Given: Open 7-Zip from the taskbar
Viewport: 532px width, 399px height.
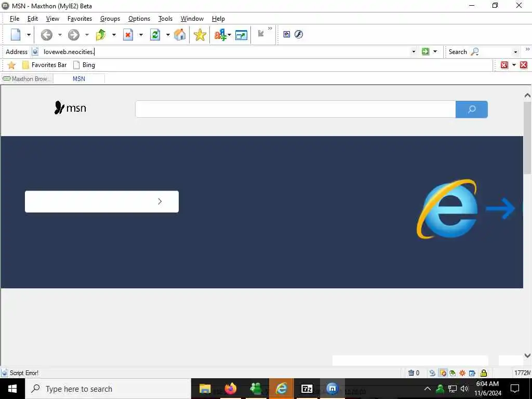Looking at the screenshot, I should 307,389.
